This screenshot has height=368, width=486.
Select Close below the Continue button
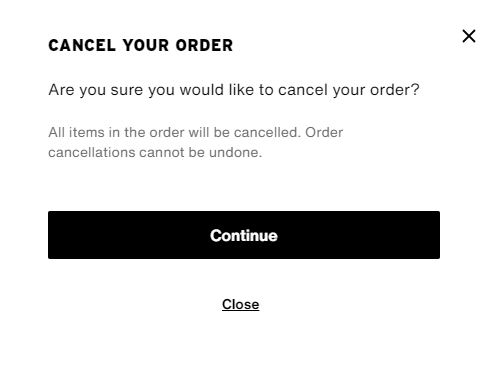pyautogui.click(x=241, y=304)
